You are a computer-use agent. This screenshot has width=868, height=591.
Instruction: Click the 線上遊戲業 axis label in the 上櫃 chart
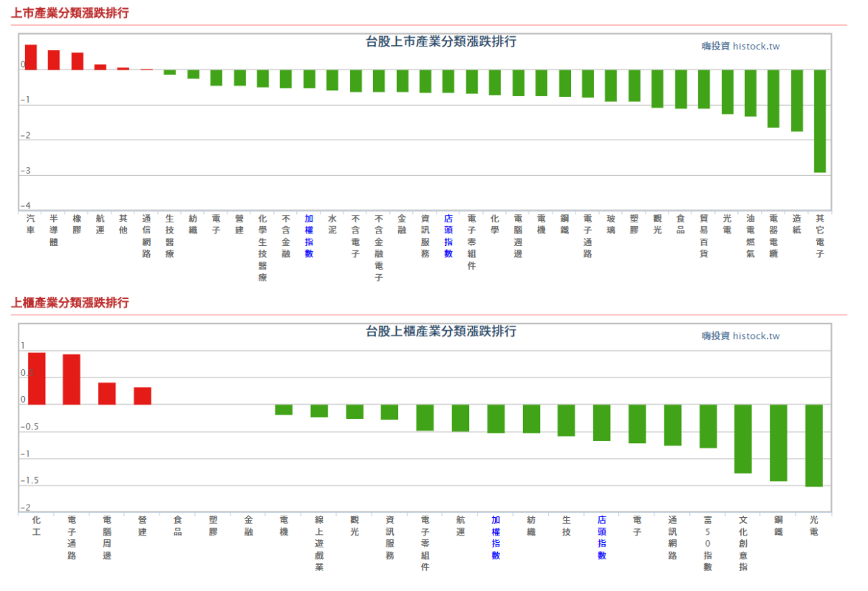click(319, 543)
